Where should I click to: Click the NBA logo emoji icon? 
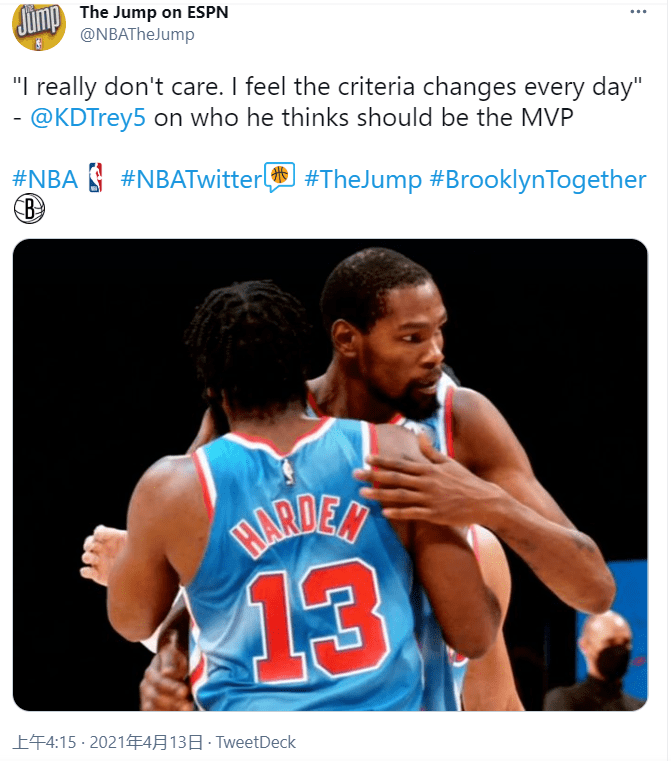point(96,178)
